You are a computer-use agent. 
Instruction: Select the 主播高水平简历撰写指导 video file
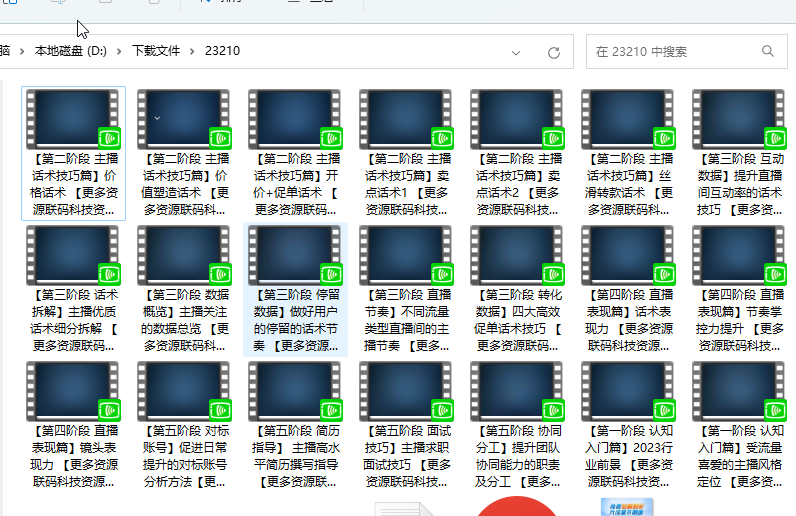(295, 426)
